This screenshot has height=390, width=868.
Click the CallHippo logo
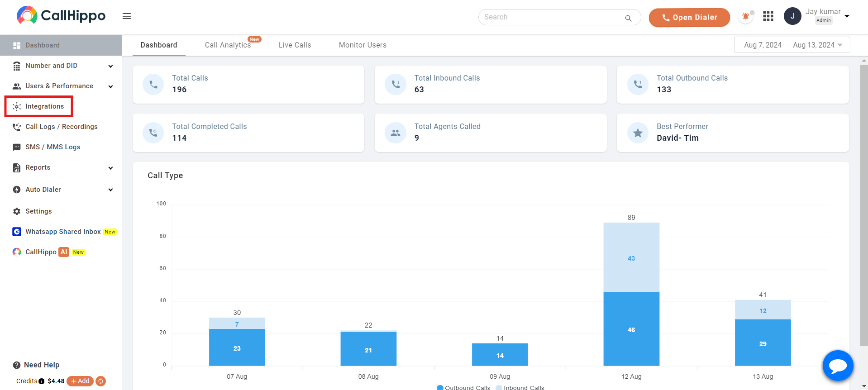coord(61,16)
